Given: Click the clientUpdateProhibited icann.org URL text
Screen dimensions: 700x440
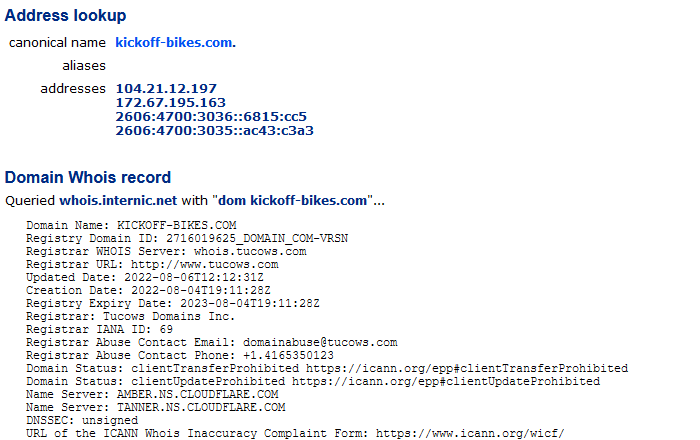Looking at the screenshot, I should click(x=446, y=381).
